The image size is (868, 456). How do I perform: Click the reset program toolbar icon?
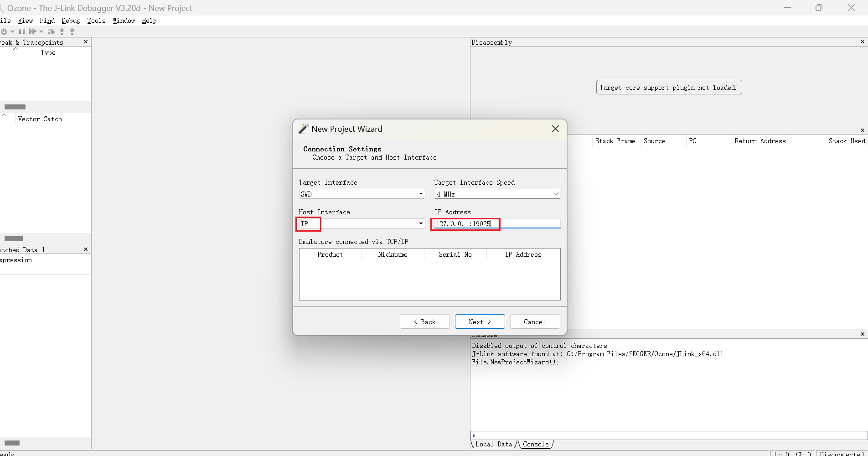click(x=33, y=31)
